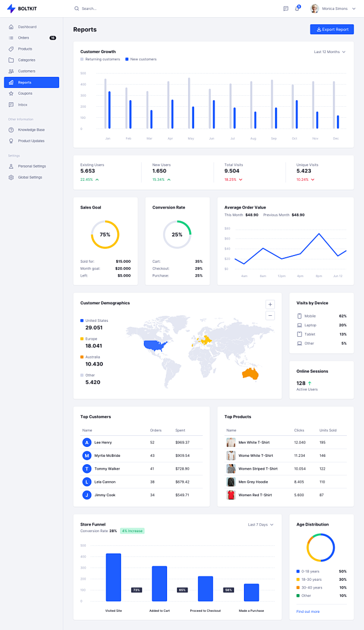Click the Visited Site funnel bar

click(x=113, y=577)
